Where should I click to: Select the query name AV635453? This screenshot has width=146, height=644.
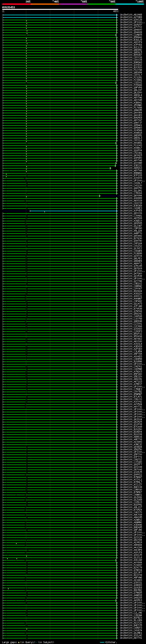click(x=8, y=7)
